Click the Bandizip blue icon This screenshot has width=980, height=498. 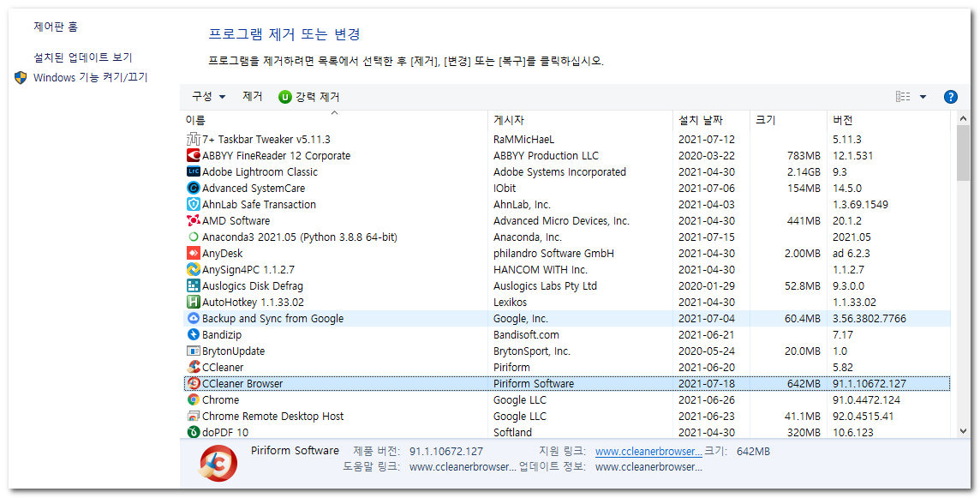click(193, 334)
